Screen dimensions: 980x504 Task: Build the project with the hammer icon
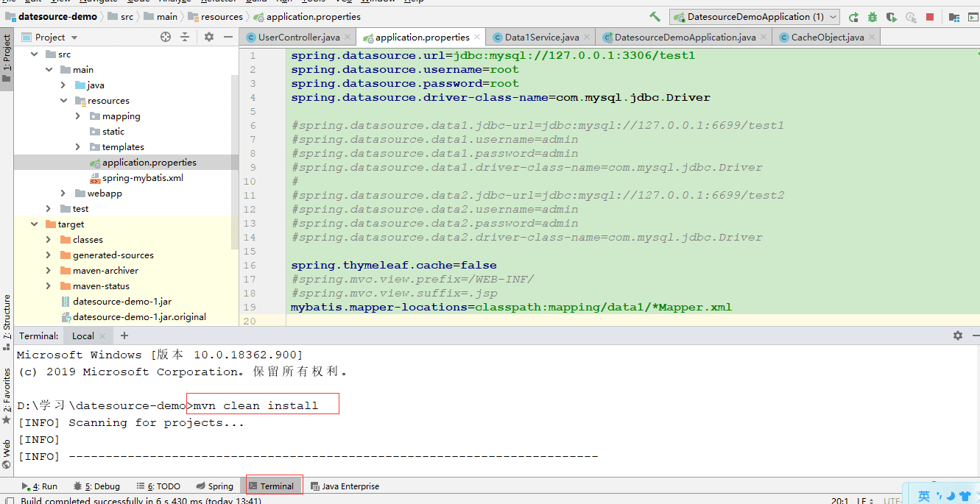(x=655, y=16)
